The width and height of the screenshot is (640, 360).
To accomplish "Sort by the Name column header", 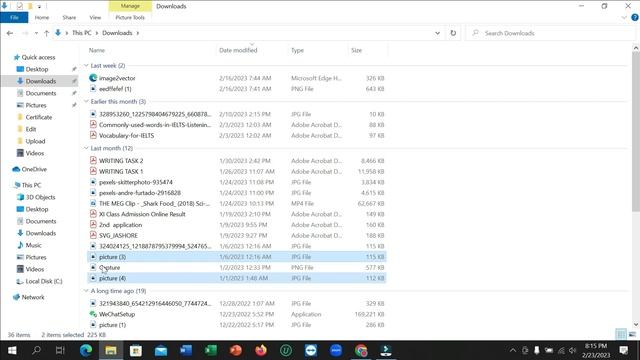I will (97, 50).
